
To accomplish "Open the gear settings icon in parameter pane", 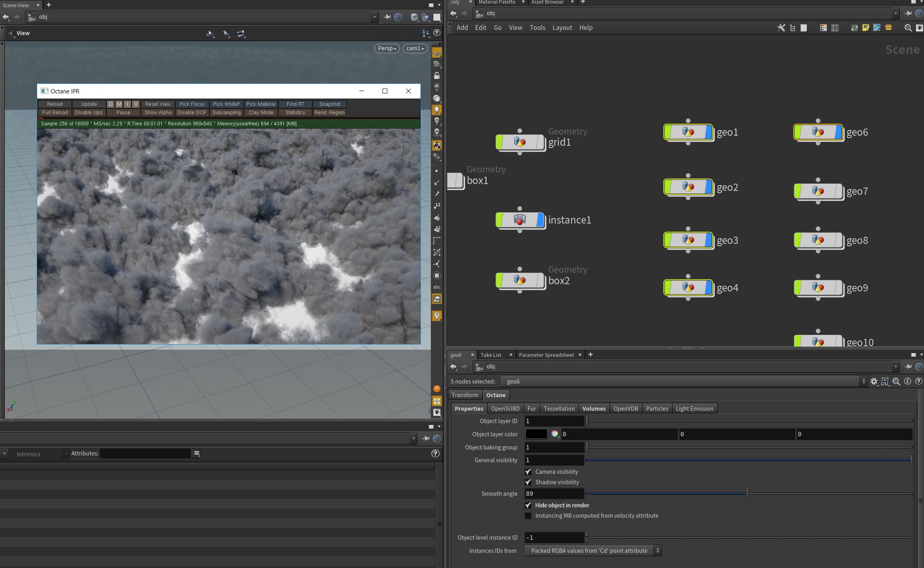I will (x=874, y=382).
